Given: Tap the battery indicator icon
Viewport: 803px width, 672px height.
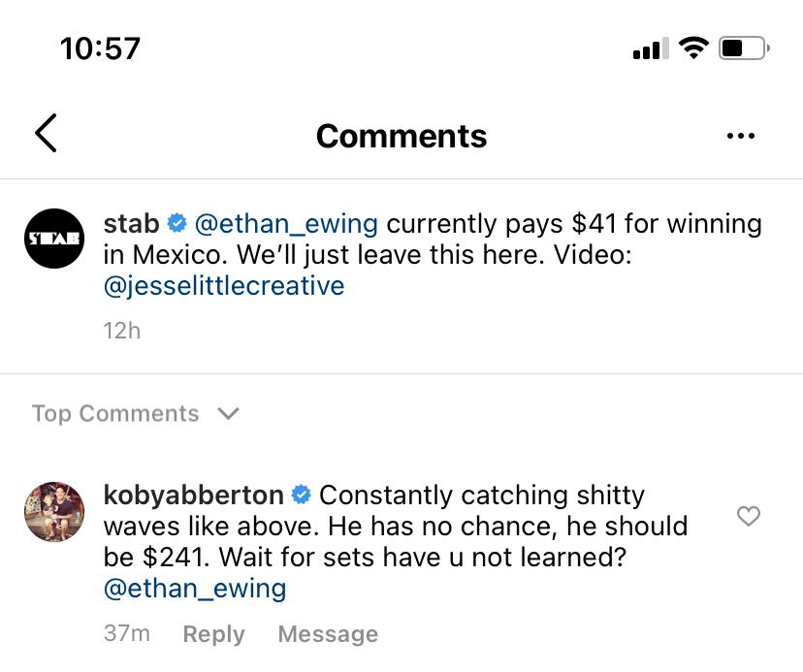Looking at the screenshot, I should (x=744, y=48).
